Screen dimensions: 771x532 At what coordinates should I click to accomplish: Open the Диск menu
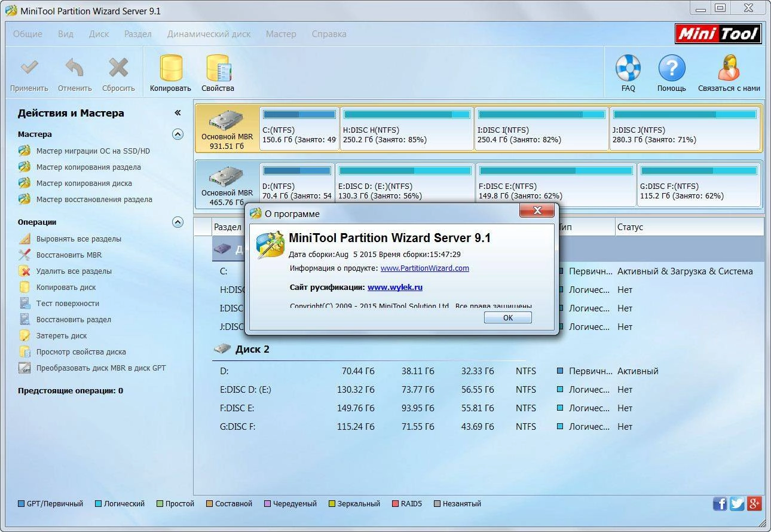(x=99, y=34)
